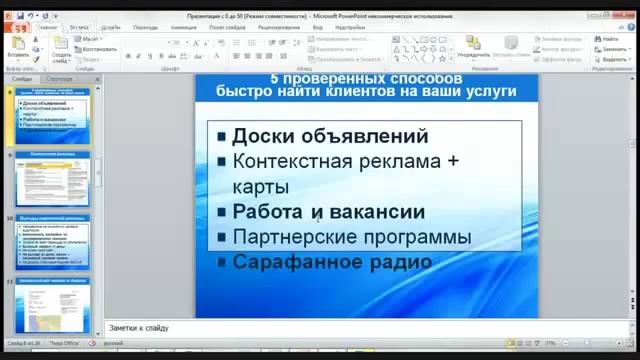
Task: Click the Undo arrow in quick access toolbar
Action: click(x=30, y=16)
